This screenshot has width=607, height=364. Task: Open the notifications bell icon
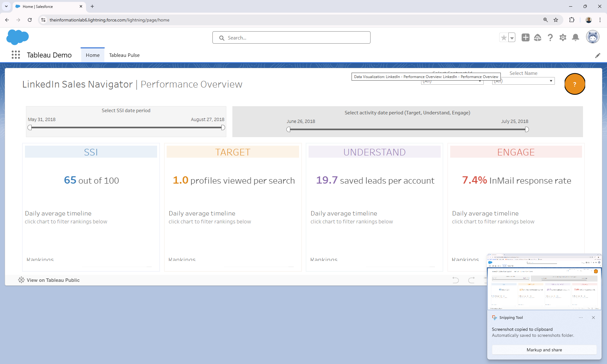click(x=576, y=37)
